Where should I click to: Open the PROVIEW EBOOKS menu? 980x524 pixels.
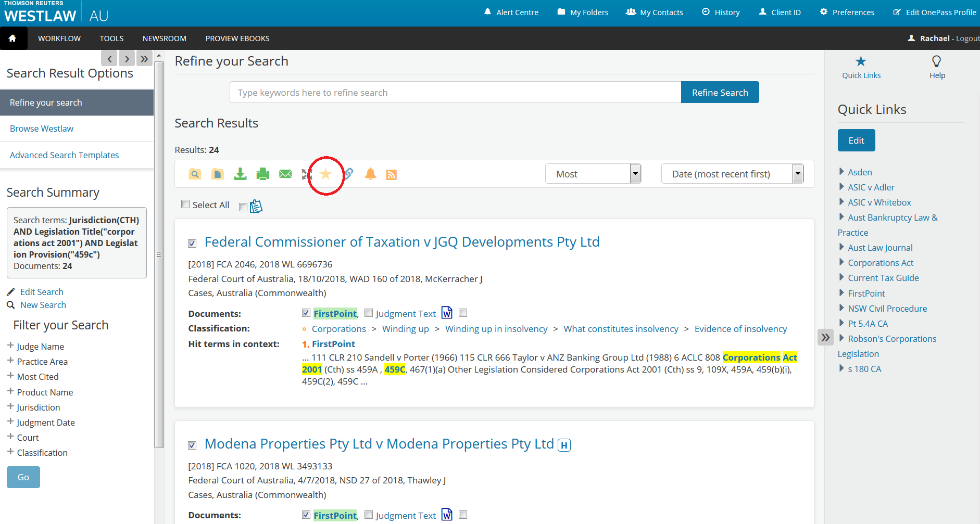pyautogui.click(x=237, y=39)
